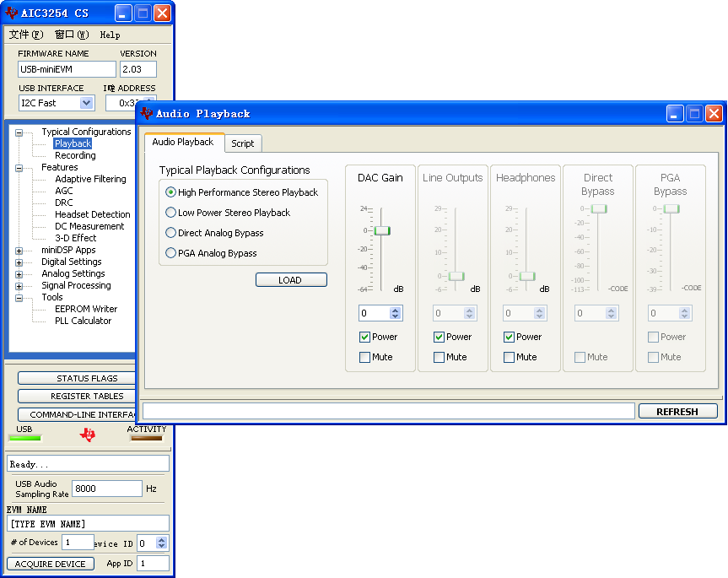
Task: Increment the Device ID spinner
Action: tap(161, 540)
